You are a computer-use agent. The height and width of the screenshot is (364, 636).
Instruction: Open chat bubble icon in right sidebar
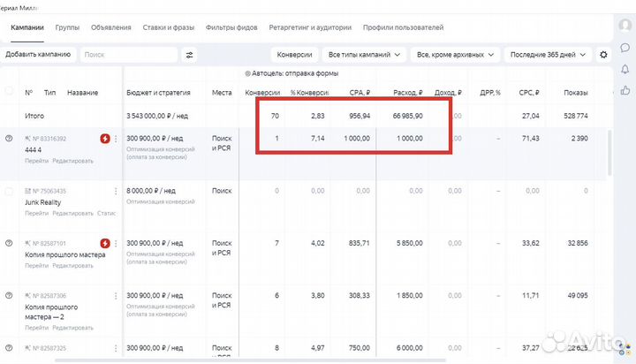pos(625,48)
